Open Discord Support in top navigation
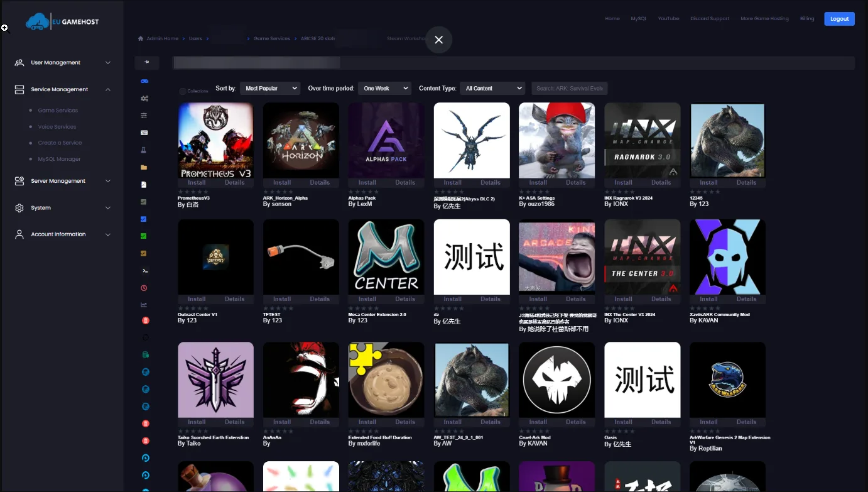This screenshot has width=868, height=492. tap(710, 19)
